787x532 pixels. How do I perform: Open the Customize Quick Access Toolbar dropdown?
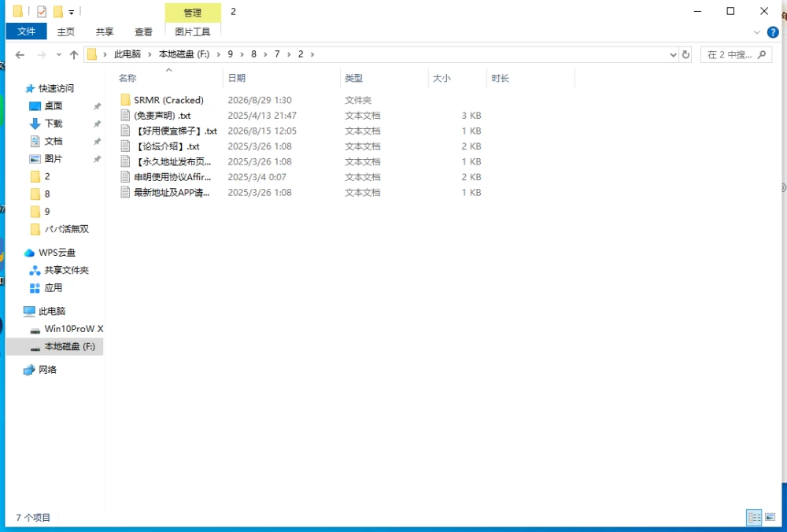tap(72, 12)
